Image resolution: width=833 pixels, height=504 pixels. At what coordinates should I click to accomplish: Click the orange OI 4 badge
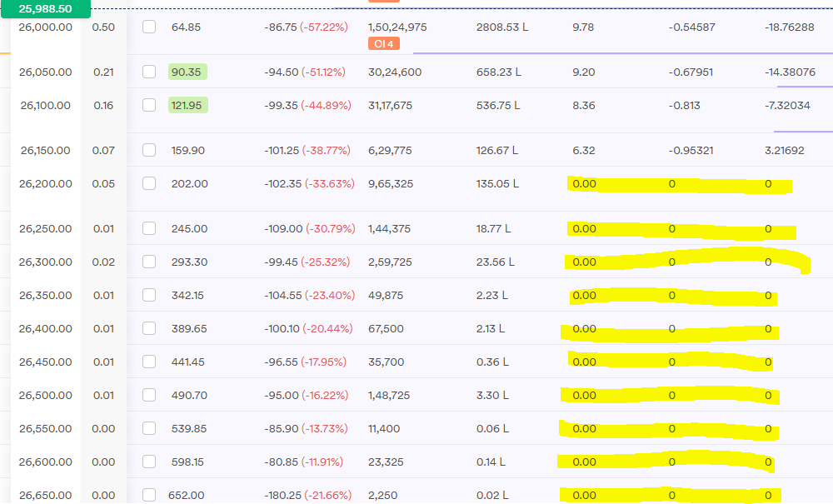pyautogui.click(x=383, y=43)
